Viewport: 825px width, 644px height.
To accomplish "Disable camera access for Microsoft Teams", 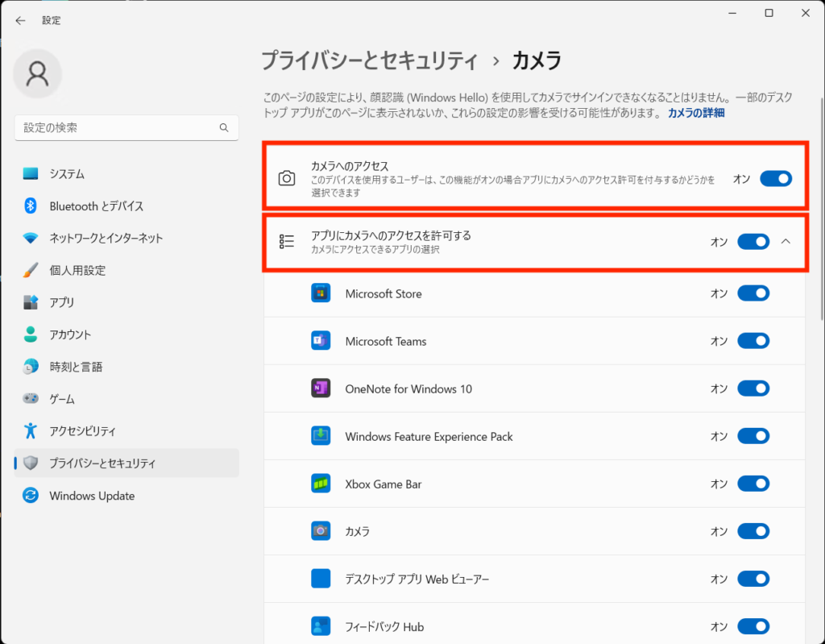I will tap(753, 341).
